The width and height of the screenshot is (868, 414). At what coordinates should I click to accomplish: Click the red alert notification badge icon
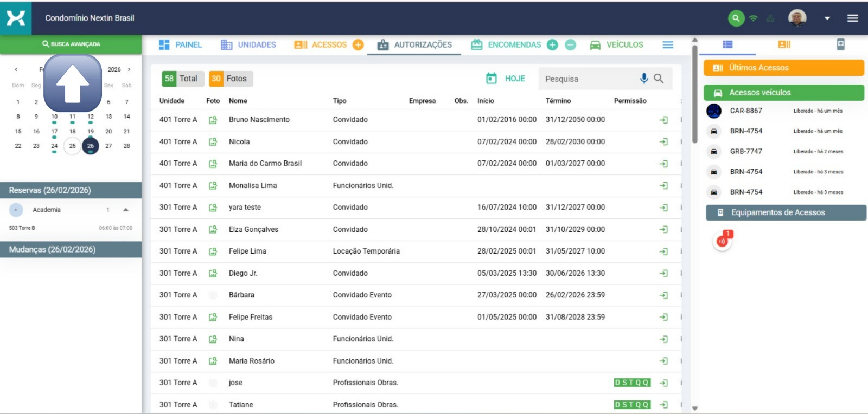(x=723, y=241)
